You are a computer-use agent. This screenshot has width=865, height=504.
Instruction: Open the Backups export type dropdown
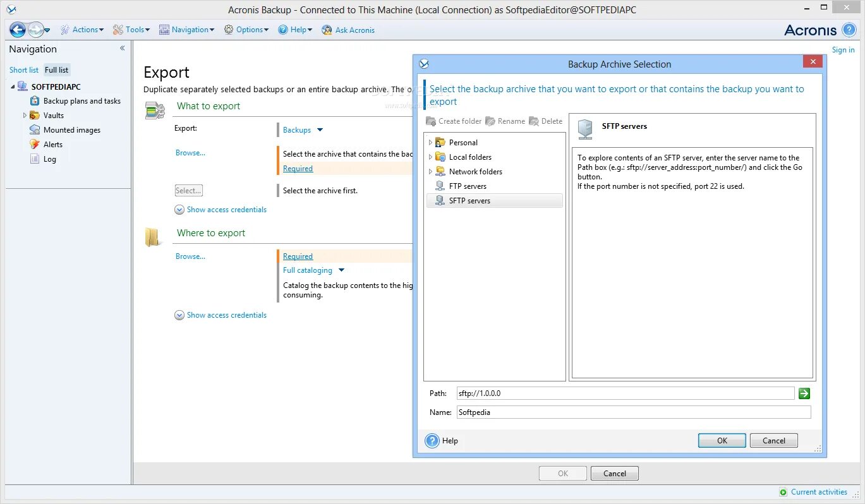pyautogui.click(x=303, y=130)
